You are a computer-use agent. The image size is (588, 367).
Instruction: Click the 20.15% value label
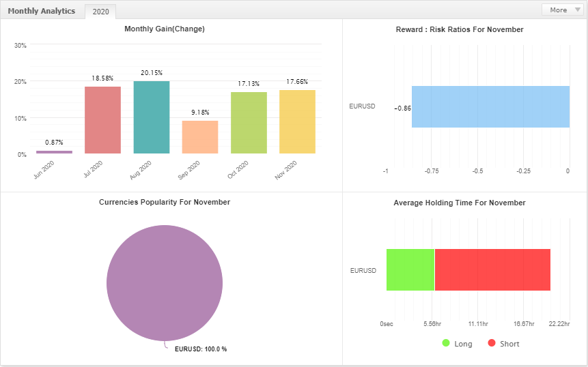coord(152,73)
